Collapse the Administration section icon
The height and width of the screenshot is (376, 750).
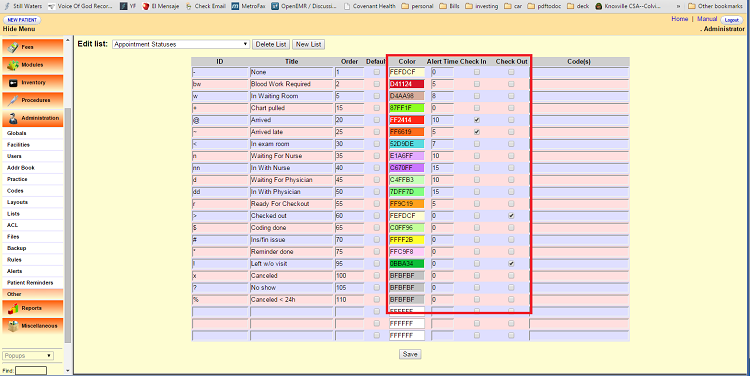13,118
